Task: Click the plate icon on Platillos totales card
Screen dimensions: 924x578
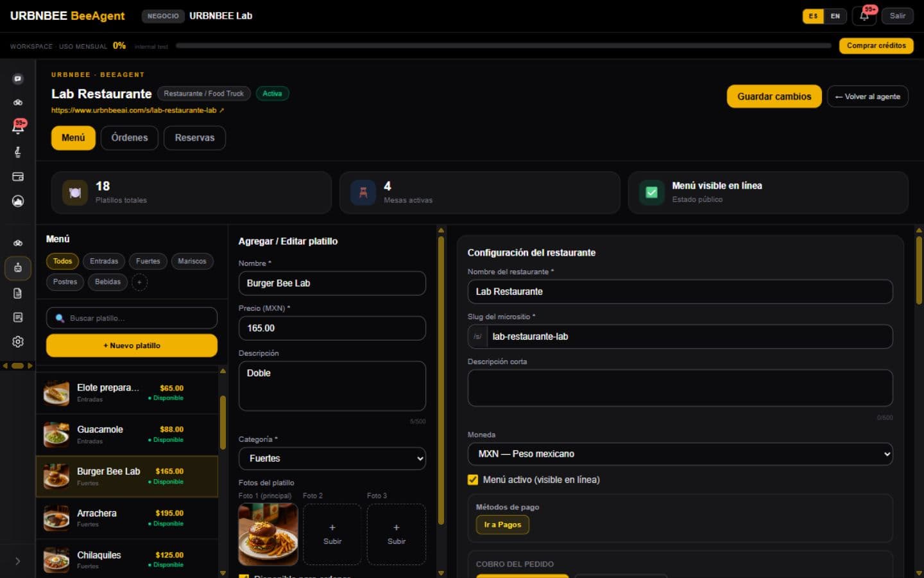Action: tap(75, 193)
